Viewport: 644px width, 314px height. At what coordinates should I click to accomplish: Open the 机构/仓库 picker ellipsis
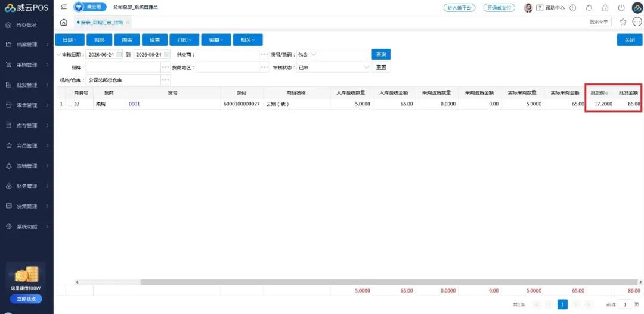click(166, 80)
